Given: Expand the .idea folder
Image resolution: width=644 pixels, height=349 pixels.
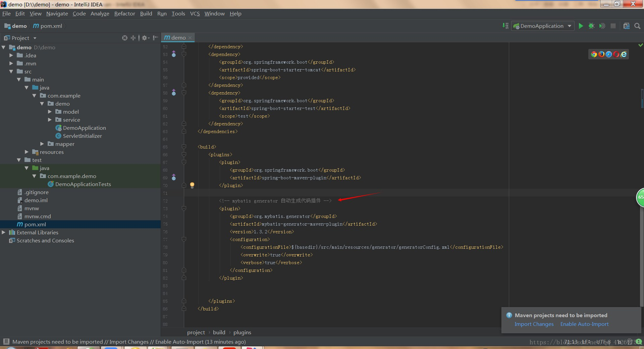Looking at the screenshot, I should click(11, 55).
